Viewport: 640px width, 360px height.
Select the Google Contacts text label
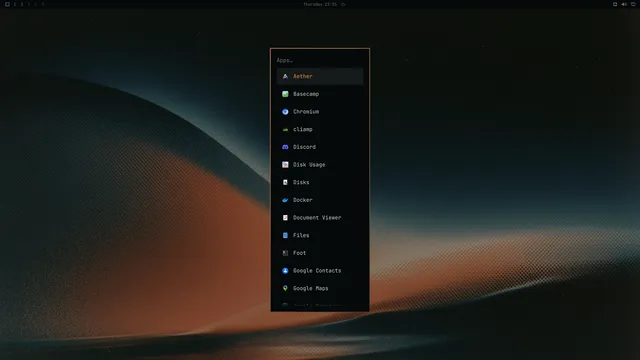317,271
